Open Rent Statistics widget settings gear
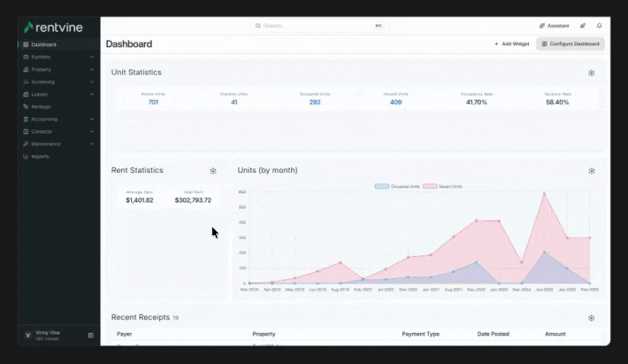 (x=213, y=171)
